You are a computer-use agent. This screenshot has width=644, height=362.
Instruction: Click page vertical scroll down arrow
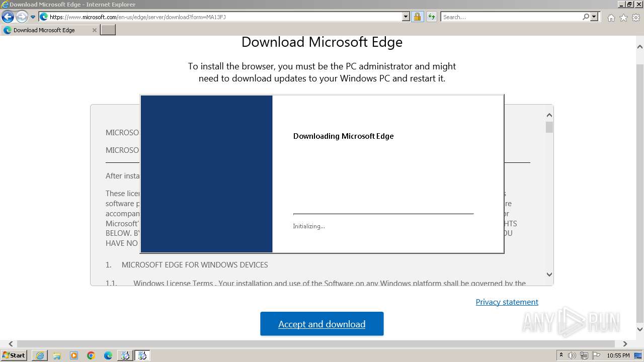tap(640, 329)
